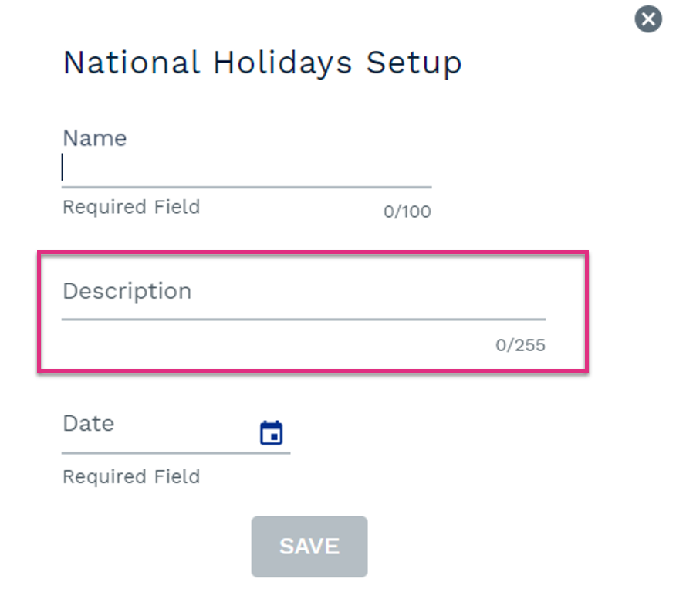
Task: Open the calendar date picker icon
Action: click(x=271, y=432)
